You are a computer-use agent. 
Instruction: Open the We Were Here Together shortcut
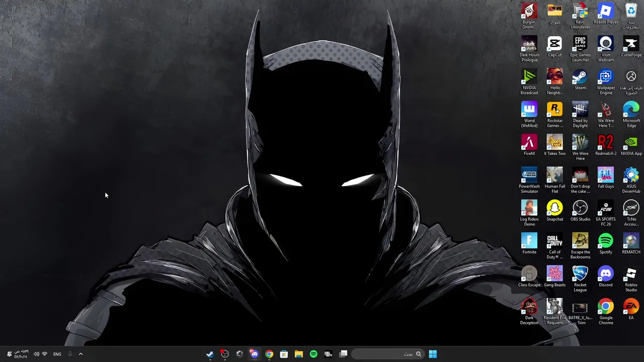click(606, 115)
